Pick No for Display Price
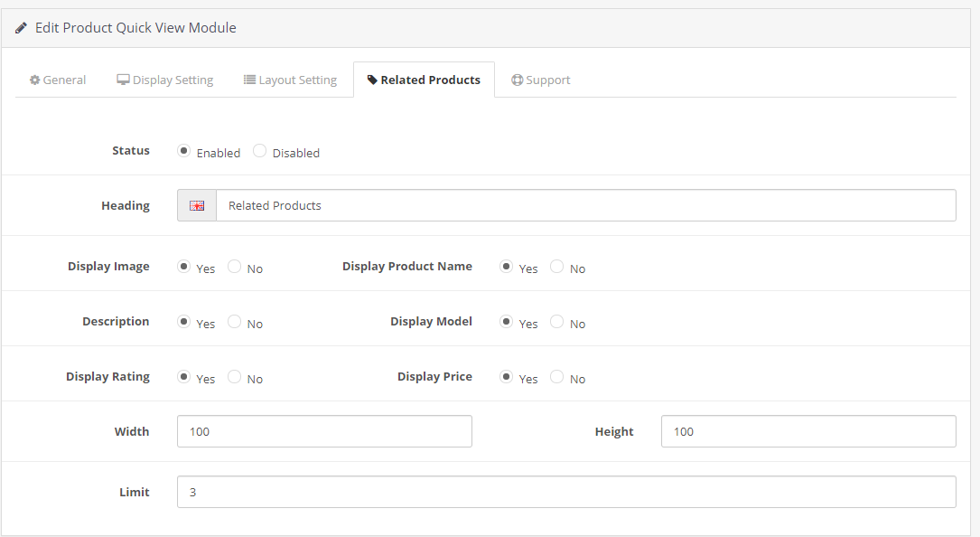The width and height of the screenshot is (980, 537). [557, 377]
